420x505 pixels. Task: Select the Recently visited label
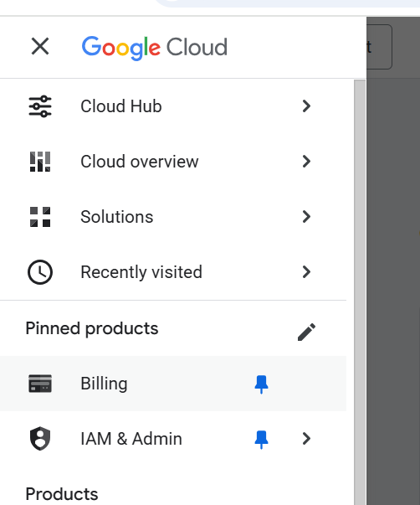pyautogui.click(x=141, y=272)
